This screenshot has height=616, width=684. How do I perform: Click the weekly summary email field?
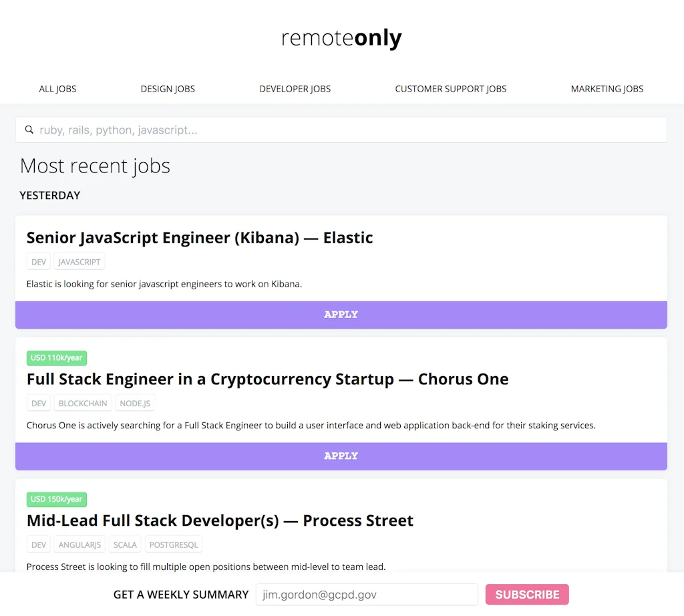point(366,594)
